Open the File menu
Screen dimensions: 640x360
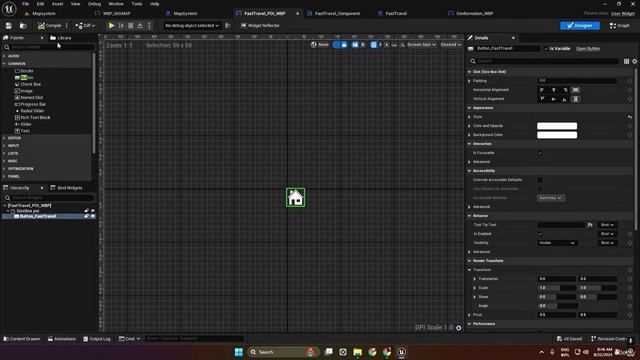click(25, 4)
